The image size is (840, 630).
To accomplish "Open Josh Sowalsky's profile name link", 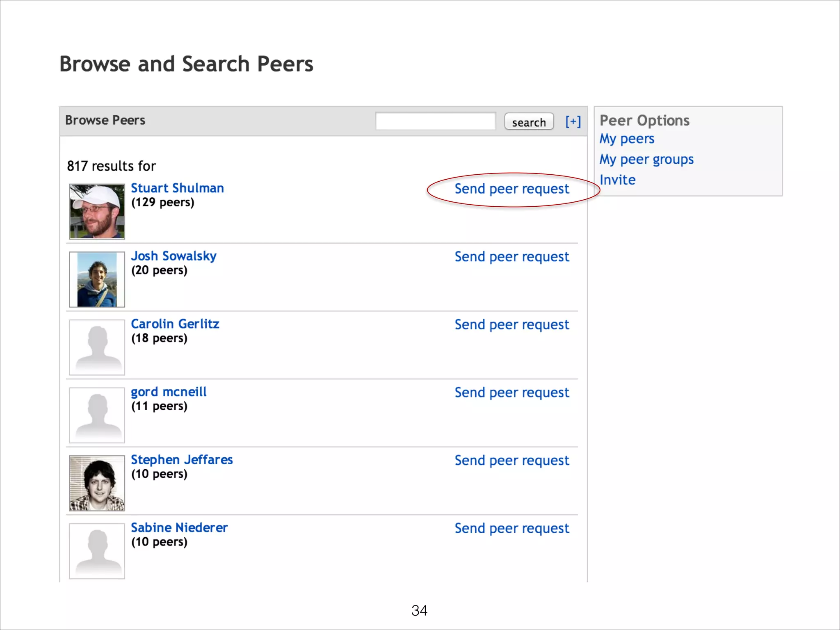I will point(173,256).
